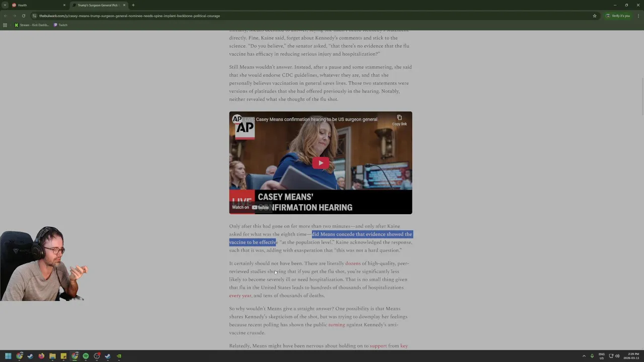Viewport: 644px width, 362px height.
Task: Open OBS Studio from the taskbar
Action: point(97,356)
